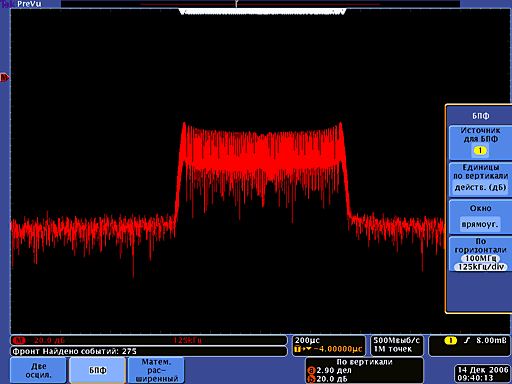Click the red M badge in readout
Image resolution: width=512 pixels, height=384 pixels.
click(x=19, y=340)
